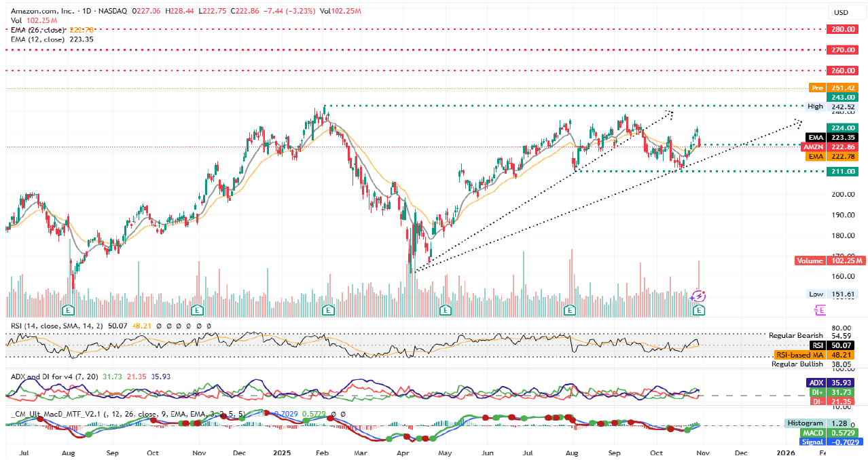The width and height of the screenshot is (868, 460).
Task: Open the earnings E marker near August 2025
Action: pos(570,310)
